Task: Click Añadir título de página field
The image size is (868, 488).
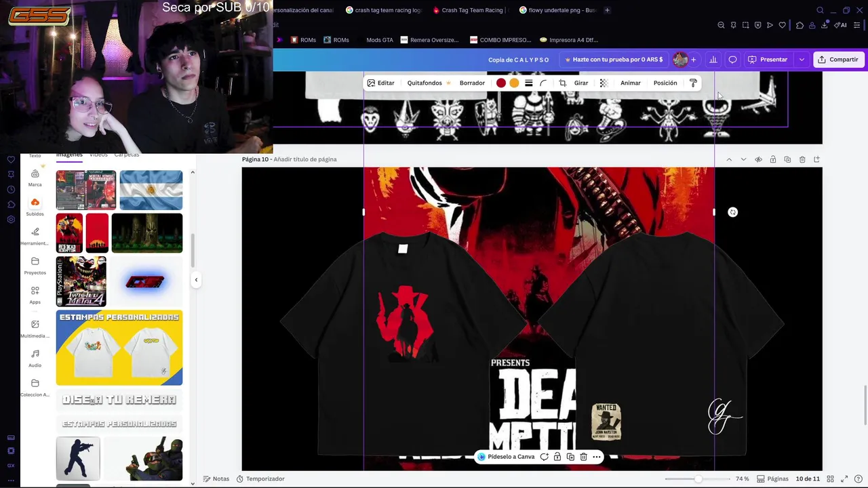Action: tap(305, 159)
